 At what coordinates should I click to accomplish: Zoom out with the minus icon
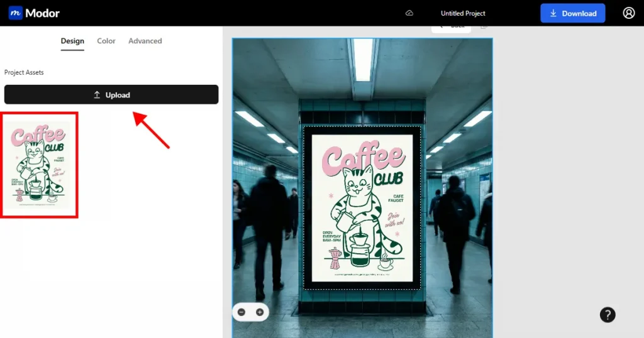(242, 312)
